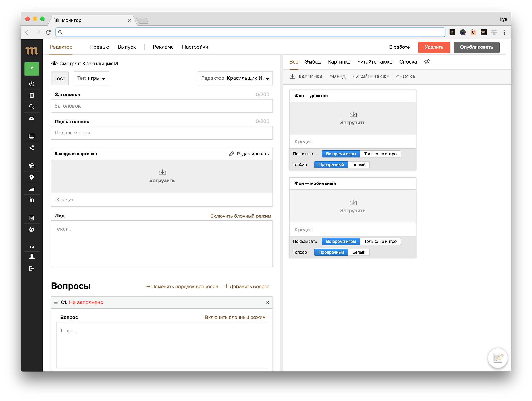Set mobile topbar to Прозрачный
This screenshot has width=532, height=401.
pos(331,252)
